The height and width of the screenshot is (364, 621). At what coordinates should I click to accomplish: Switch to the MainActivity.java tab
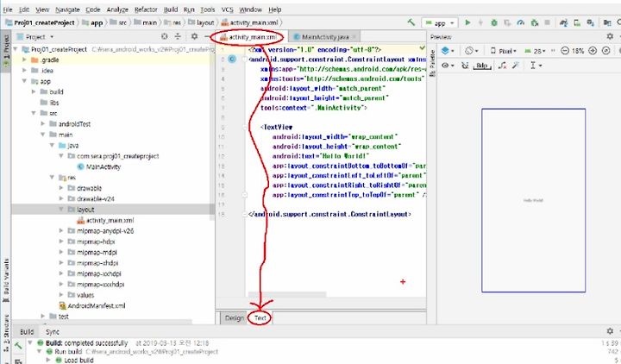click(325, 37)
